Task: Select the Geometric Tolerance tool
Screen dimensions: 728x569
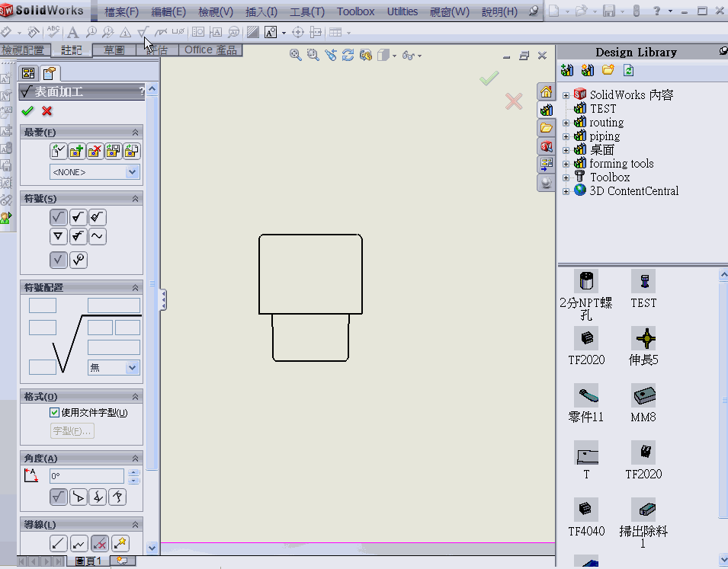Action: 198,32
